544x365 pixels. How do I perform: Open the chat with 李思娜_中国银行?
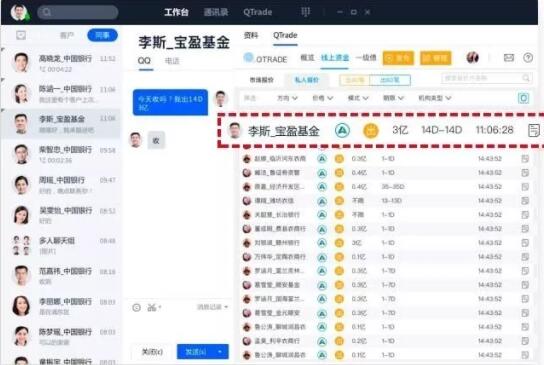pos(61,306)
